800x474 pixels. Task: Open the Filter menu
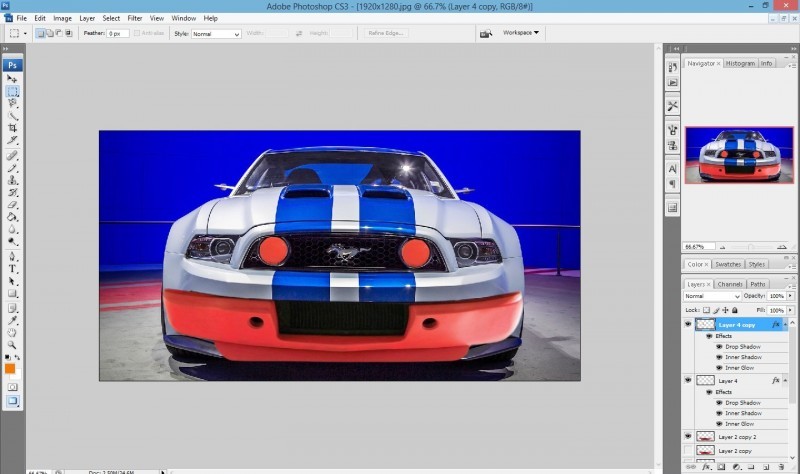(x=135, y=18)
